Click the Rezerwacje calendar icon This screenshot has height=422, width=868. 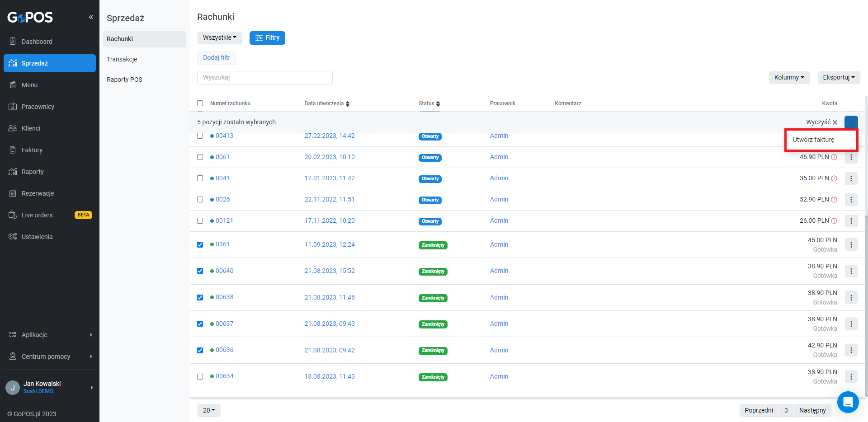point(13,193)
